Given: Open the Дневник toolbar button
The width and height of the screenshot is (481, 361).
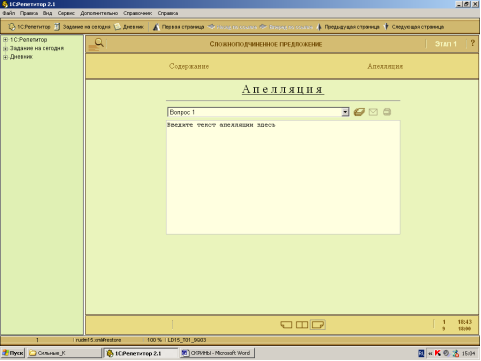Looking at the screenshot, I should 129,27.
